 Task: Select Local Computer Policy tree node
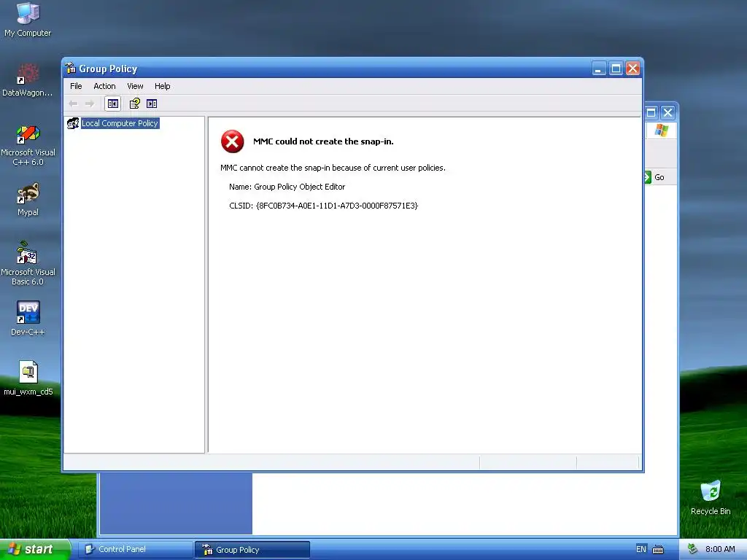click(x=120, y=123)
